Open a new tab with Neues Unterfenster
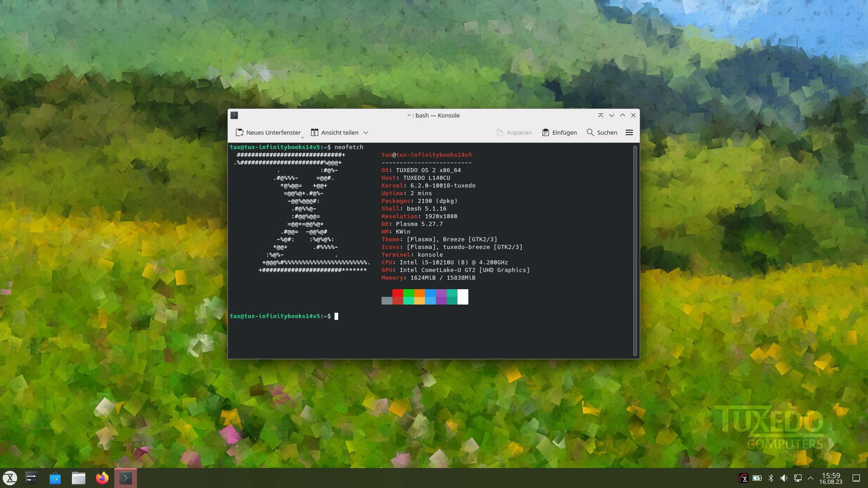This screenshot has width=868, height=488. coord(269,132)
